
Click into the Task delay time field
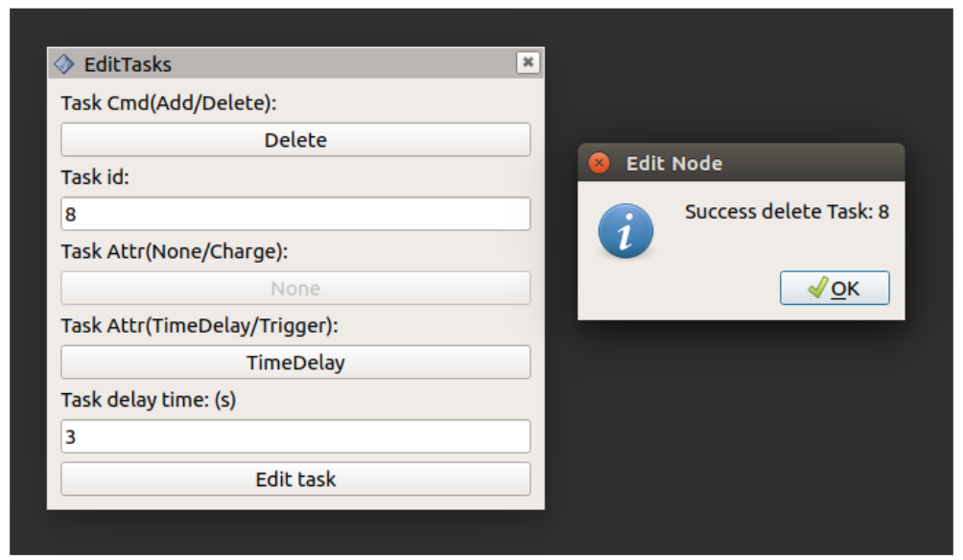coord(295,436)
